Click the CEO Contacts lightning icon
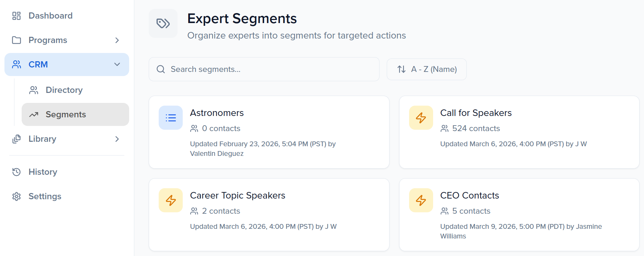The width and height of the screenshot is (644, 256). (421, 200)
